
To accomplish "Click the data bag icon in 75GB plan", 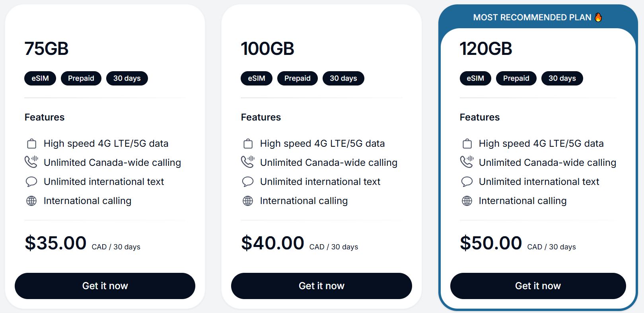I will pos(31,144).
